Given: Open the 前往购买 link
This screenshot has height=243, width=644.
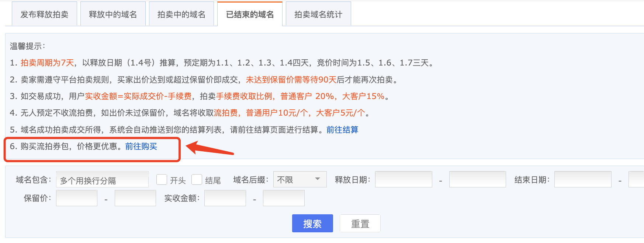Looking at the screenshot, I should tap(141, 146).
